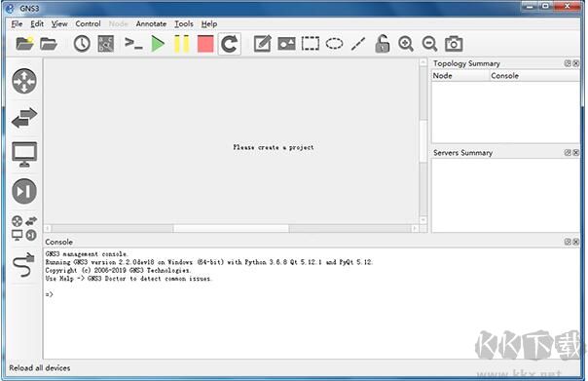This screenshot has height=381, width=588.
Task: Click the workspace scroll up arrow
Action: [423, 62]
